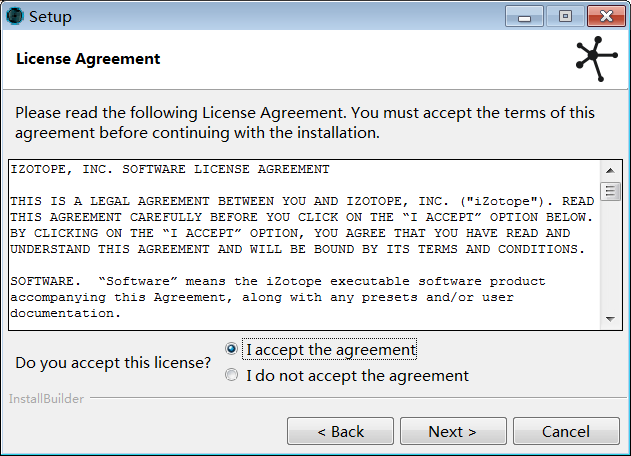Click the license scrollbar down arrow

610,319
